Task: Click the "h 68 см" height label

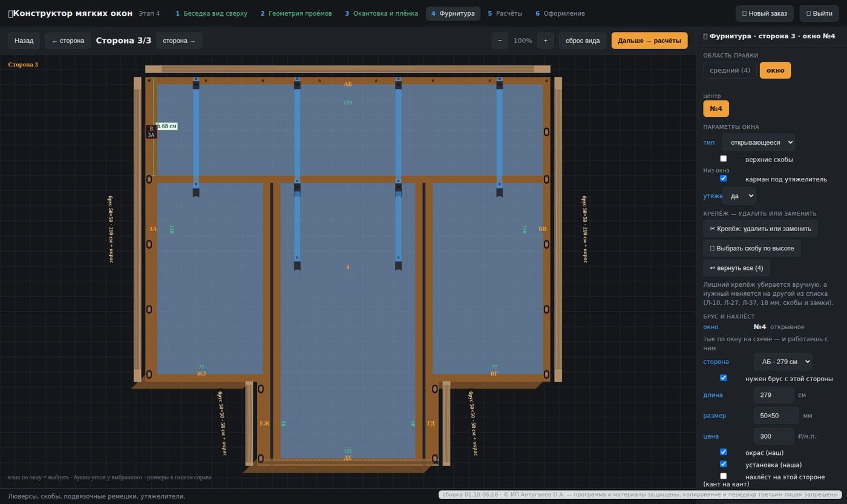Action: point(167,126)
